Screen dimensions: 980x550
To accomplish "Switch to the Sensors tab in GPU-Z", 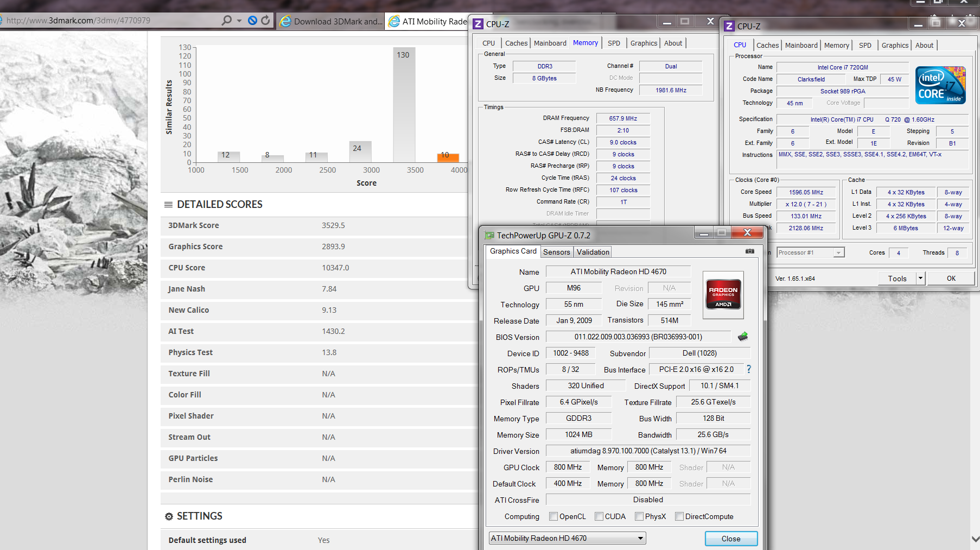I will [x=557, y=252].
